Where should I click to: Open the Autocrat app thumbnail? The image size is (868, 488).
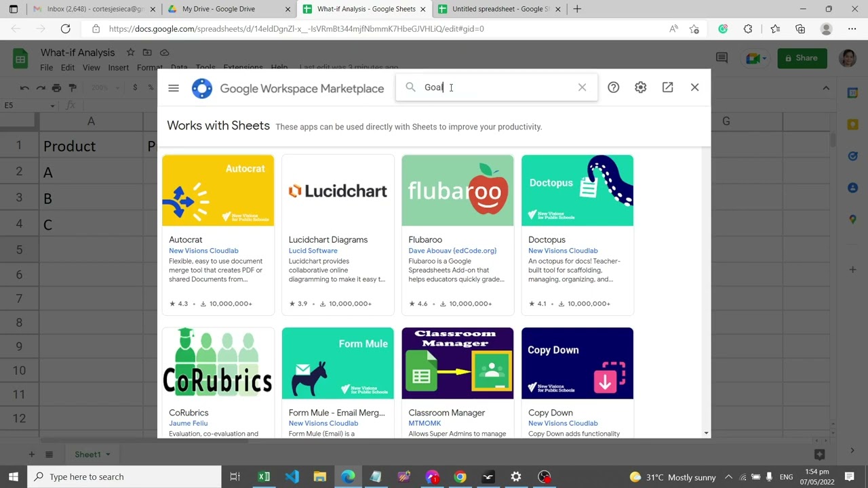point(218,190)
